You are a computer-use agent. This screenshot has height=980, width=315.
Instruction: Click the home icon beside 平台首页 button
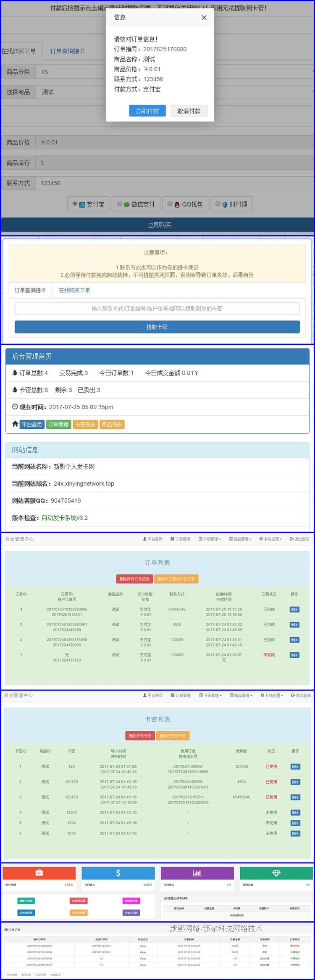click(x=15, y=424)
